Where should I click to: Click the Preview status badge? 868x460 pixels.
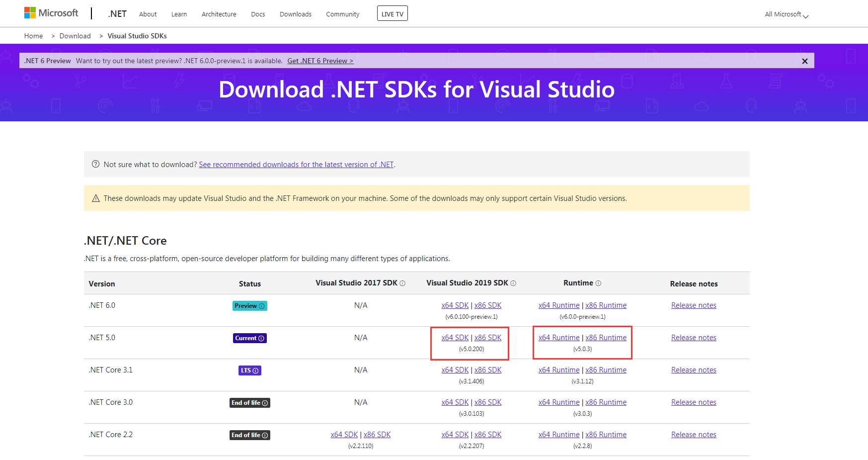(x=249, y=306)
